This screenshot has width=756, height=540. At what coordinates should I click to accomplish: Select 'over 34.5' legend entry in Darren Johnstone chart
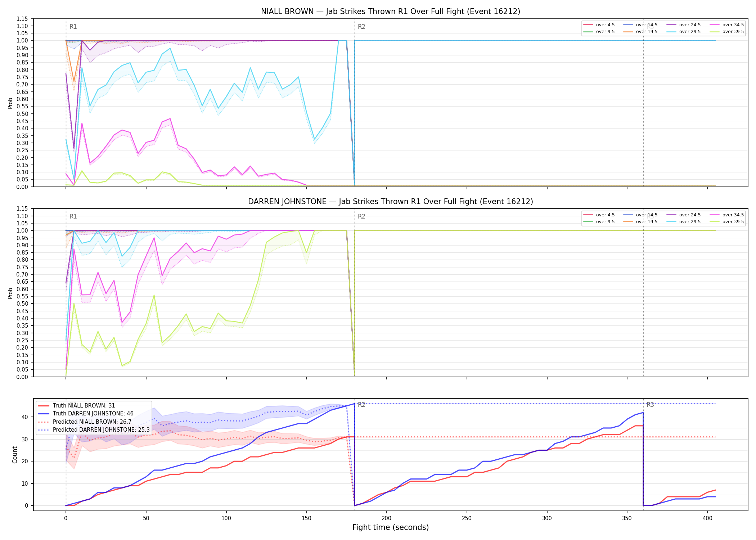coord(727,215)
